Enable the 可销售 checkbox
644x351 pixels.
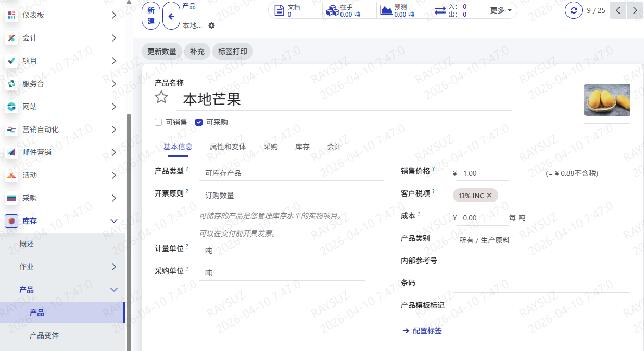click(158, 122)
